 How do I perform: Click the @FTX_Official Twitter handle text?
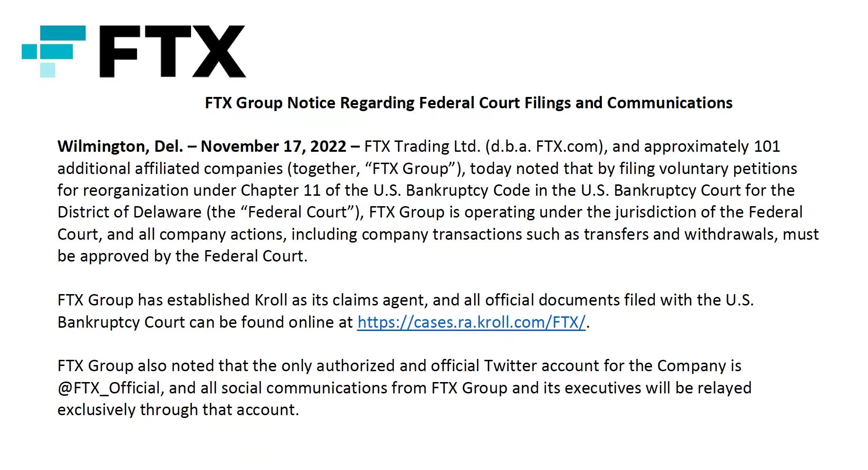click(110, 388)
